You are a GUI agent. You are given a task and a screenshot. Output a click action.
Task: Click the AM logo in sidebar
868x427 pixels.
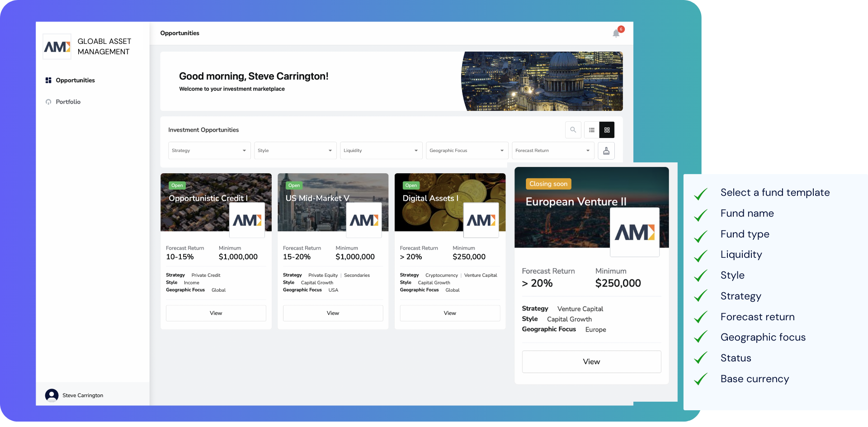[x=57, y=47]
